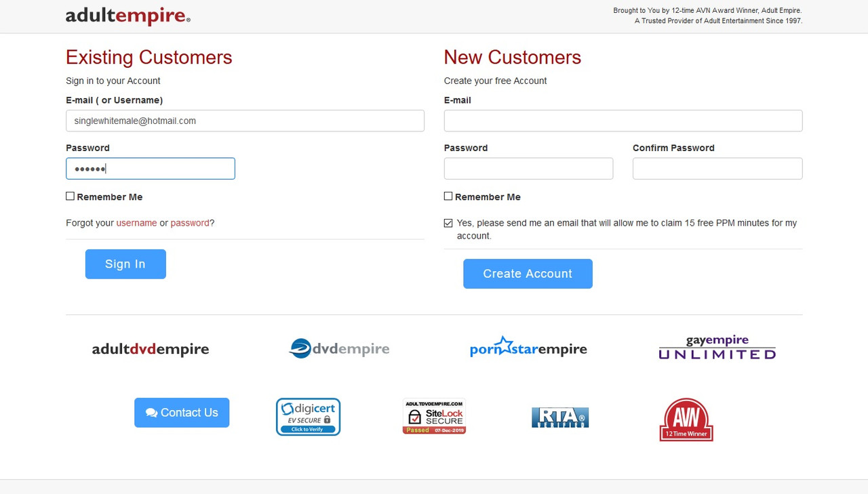Click the Contact Us button
Image resolution: width=868 pixels, height=494 pixels.
tap(182, 413)
